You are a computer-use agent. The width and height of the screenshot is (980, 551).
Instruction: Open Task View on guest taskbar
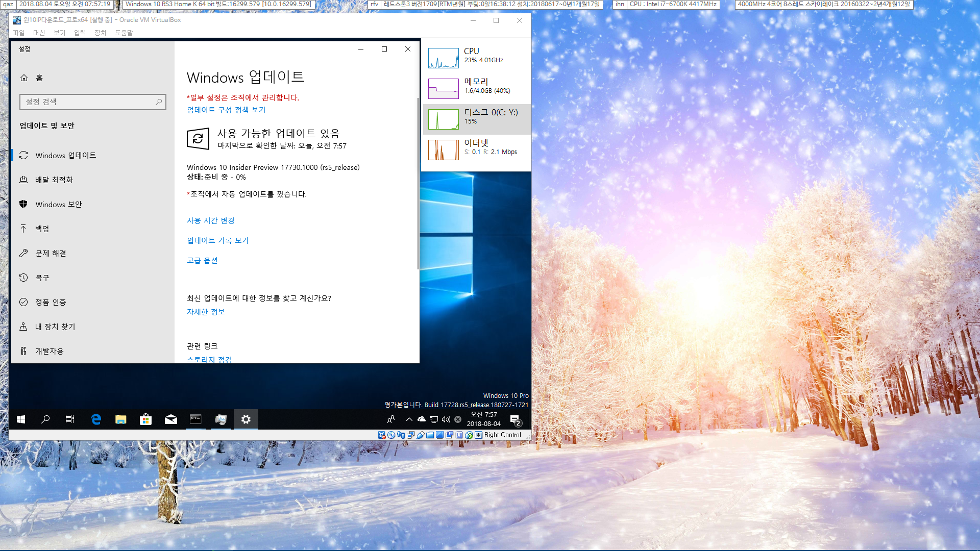(70, 419)
